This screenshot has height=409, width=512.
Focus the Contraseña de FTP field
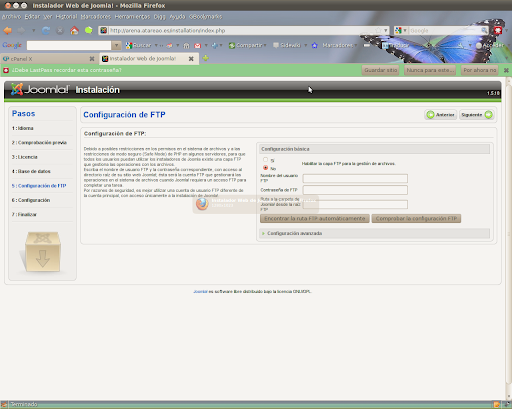(355, 190)
